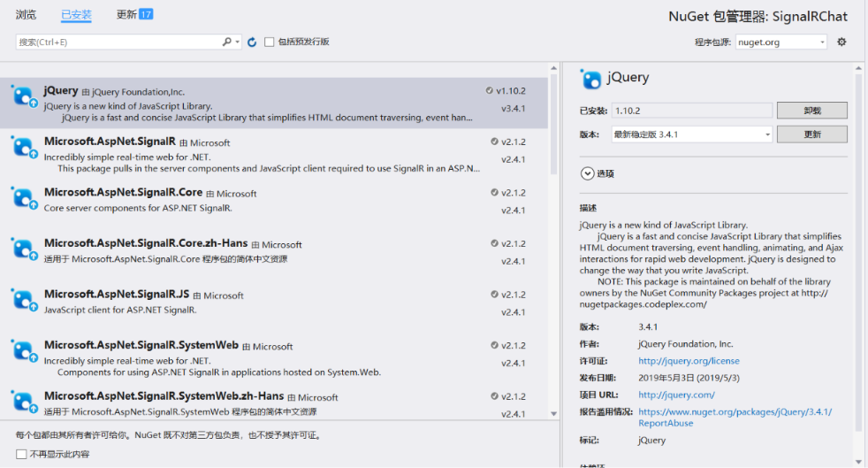
Task: Click the 卸载 uninstall button
Action: [x=811, y=111]
